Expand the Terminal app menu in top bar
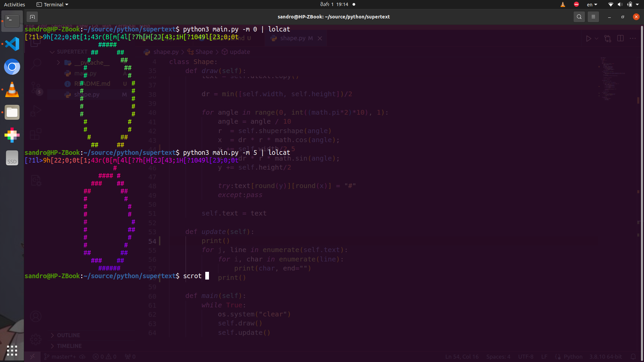Screen dimensions: 644x362 [x=52, y=4]
